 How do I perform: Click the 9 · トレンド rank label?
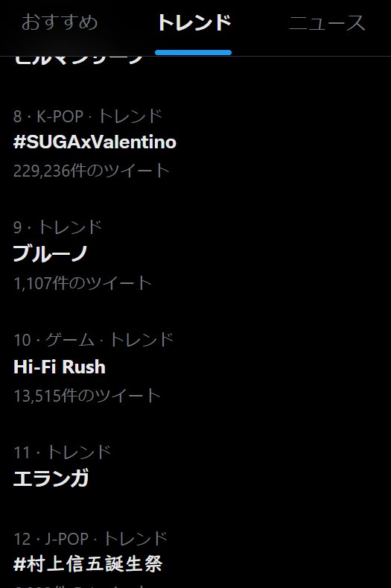point(58,227)
